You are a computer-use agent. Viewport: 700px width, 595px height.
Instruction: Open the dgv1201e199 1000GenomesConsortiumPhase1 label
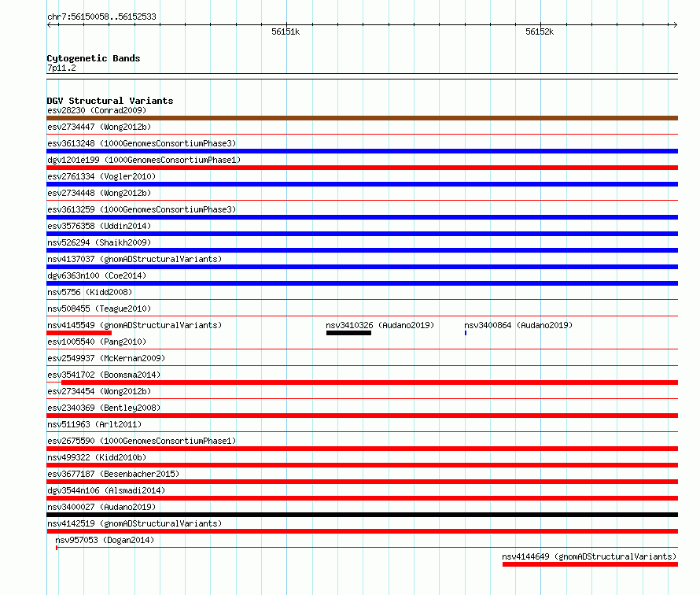(144, 160)
